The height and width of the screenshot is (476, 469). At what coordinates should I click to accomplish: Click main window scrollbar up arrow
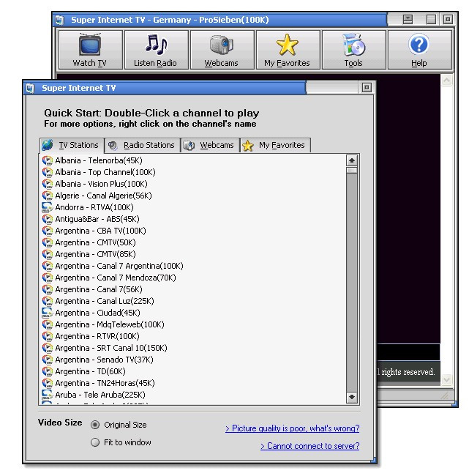tap(447, 81)
